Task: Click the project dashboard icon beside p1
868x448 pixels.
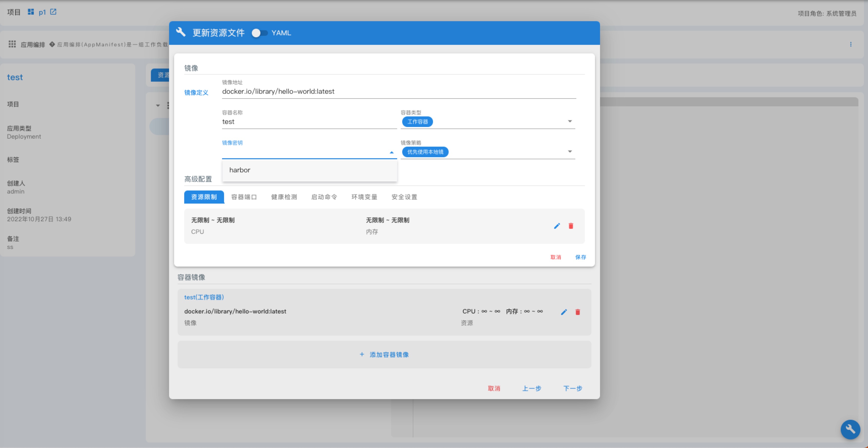Action: (31, 12)
